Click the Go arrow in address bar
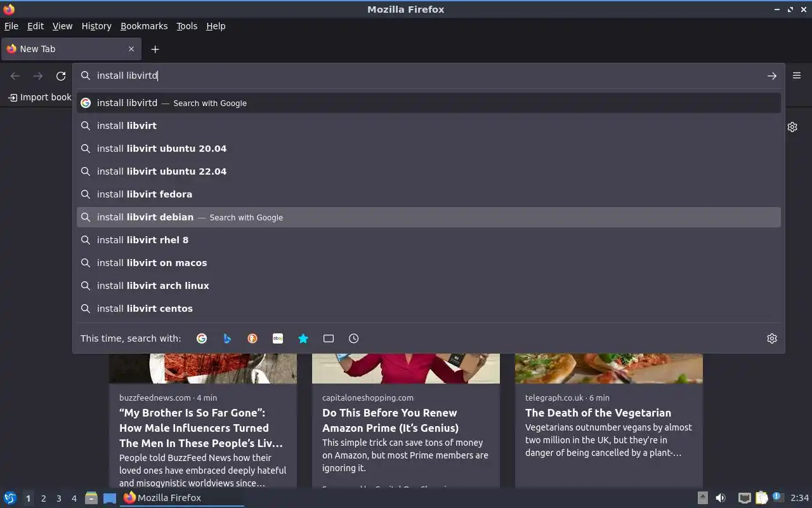The image size is (812, 508). 772,76
